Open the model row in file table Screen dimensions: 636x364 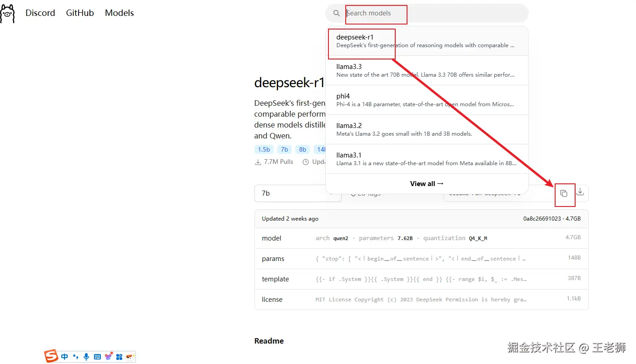(421, 238)
